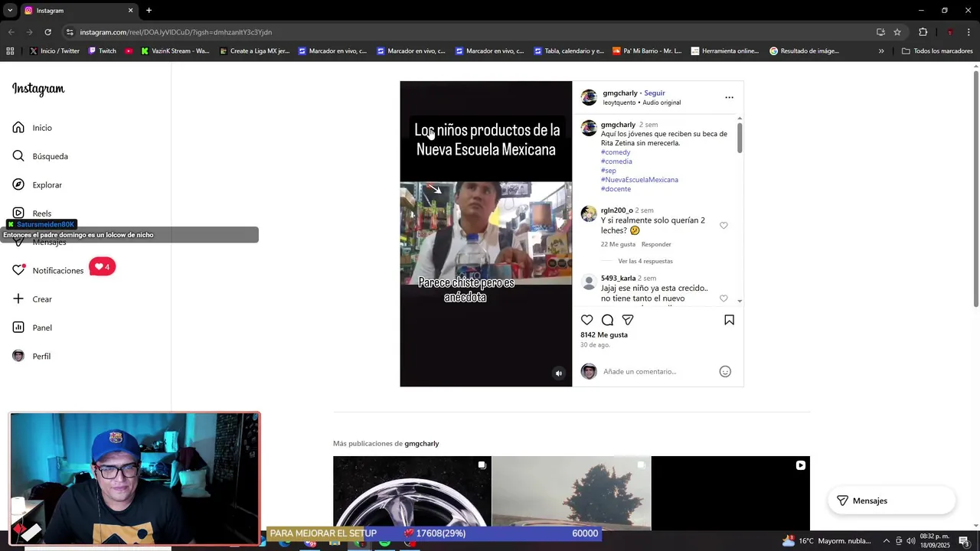Reload the page

[47, 32]
